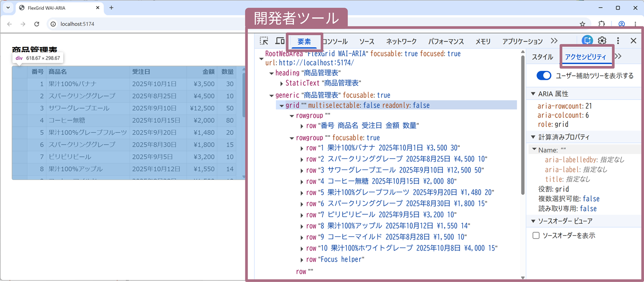Expand row 番号 商品名 受注日 node
Image resolution: width=644 pixels, height=282 pixels.
pyautogui.click(x=302, y=126)
